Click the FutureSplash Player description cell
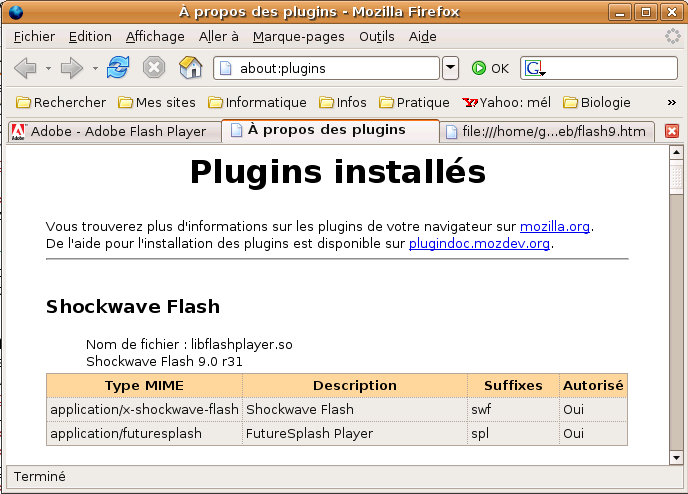Screen dimensions: 688x494 point(355,433)
